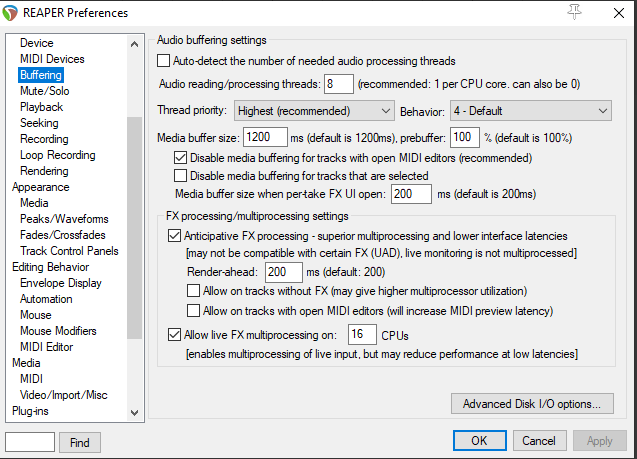The image size is (637, 459).
Task: Click the per-take FX UI buffer size field
Action: 411,194
